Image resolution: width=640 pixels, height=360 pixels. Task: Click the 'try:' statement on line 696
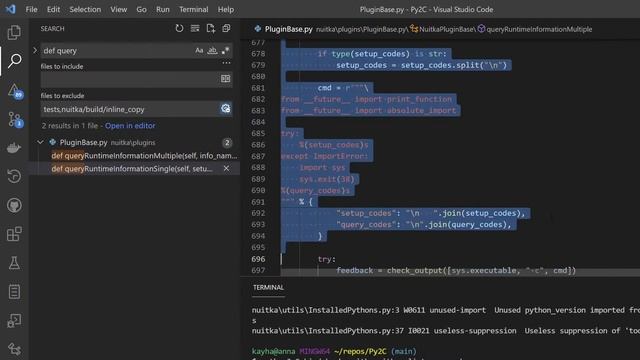(327, 259)
